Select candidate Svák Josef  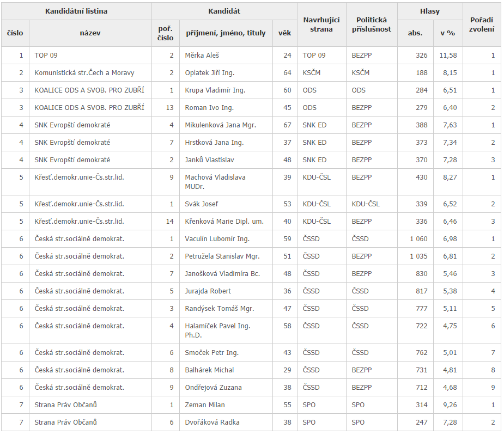(x=201, y=204)
